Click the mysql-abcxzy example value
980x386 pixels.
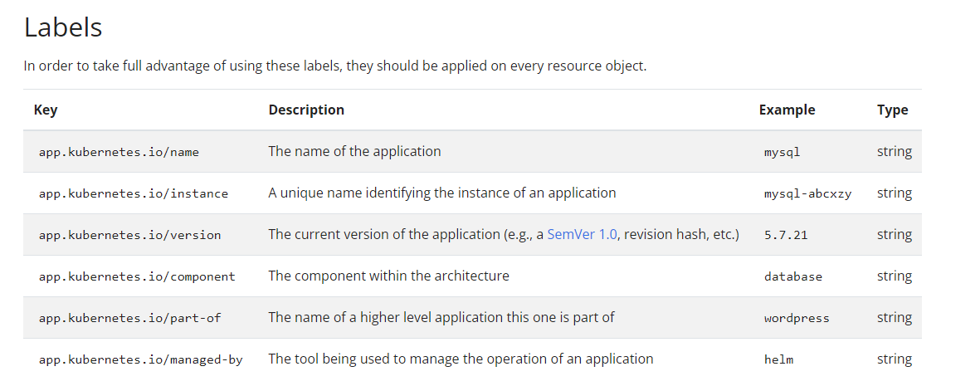807,194
